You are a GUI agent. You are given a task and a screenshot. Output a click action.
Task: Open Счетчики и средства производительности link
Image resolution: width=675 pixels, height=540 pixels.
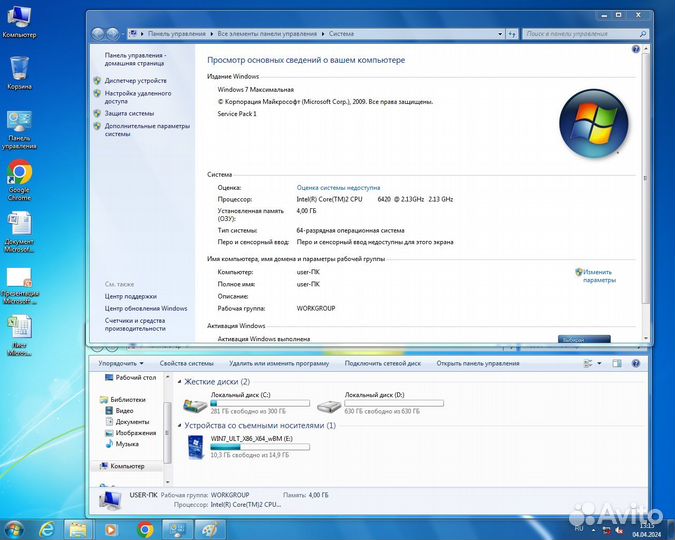pyautogui.click(x=135, y=324)
